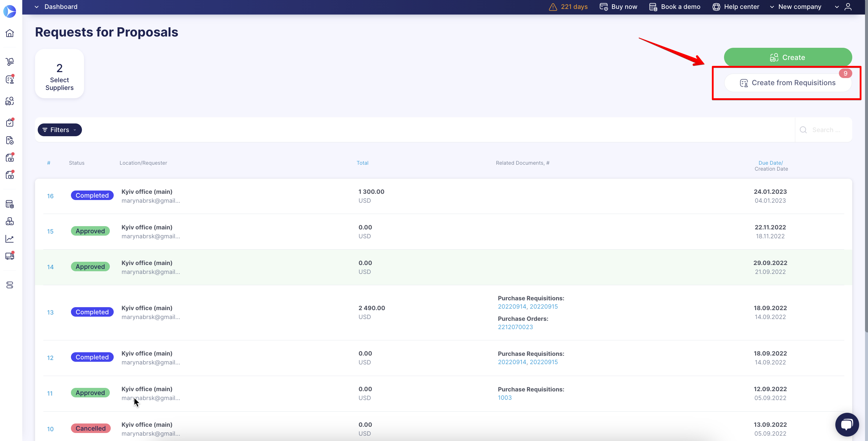
Task: Open the approvals clipboard-check sidebar icon
Action: (10, 123)
